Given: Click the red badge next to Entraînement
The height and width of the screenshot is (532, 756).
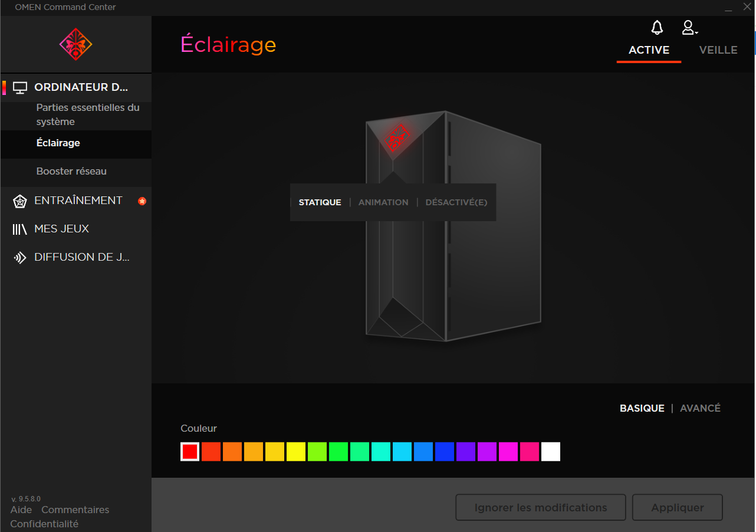Looking at the screenshot, I should click(x=142, y=201).
